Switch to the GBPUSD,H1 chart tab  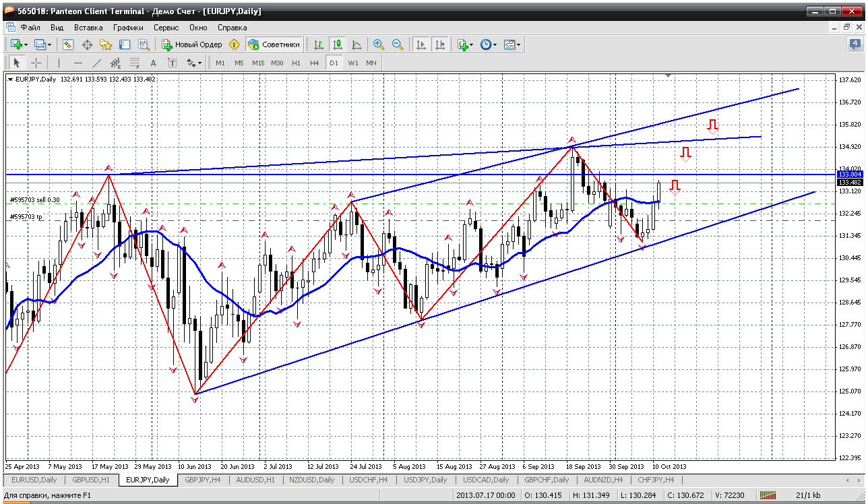coord(91,480)
